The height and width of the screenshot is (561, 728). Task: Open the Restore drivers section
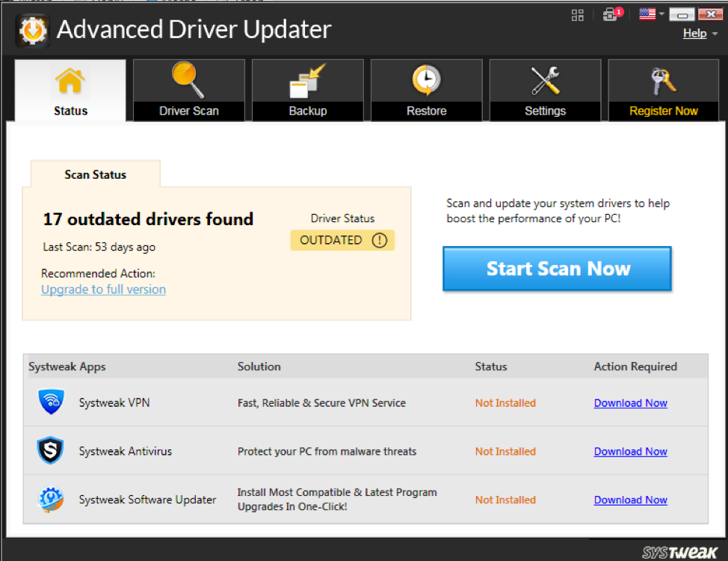(426, 90)
